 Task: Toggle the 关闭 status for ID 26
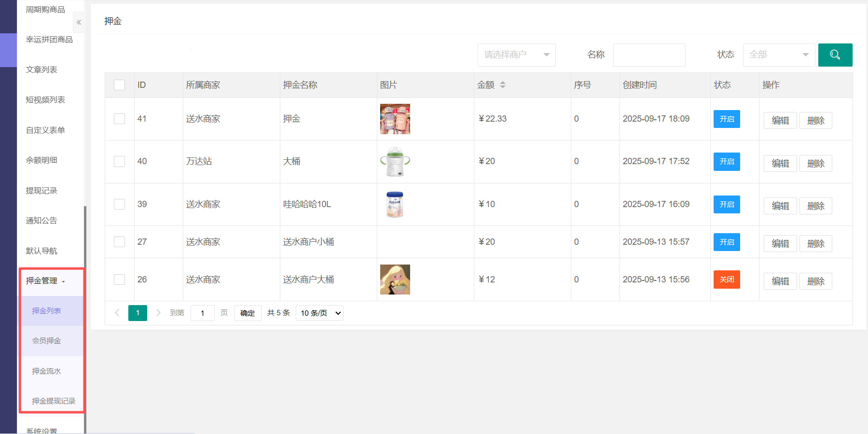pos(726,280)
